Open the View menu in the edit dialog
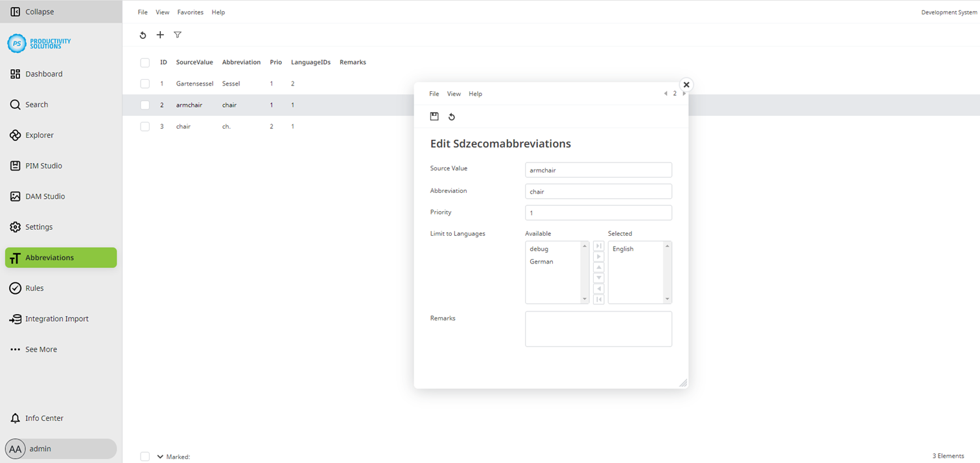 coord(454,93)
